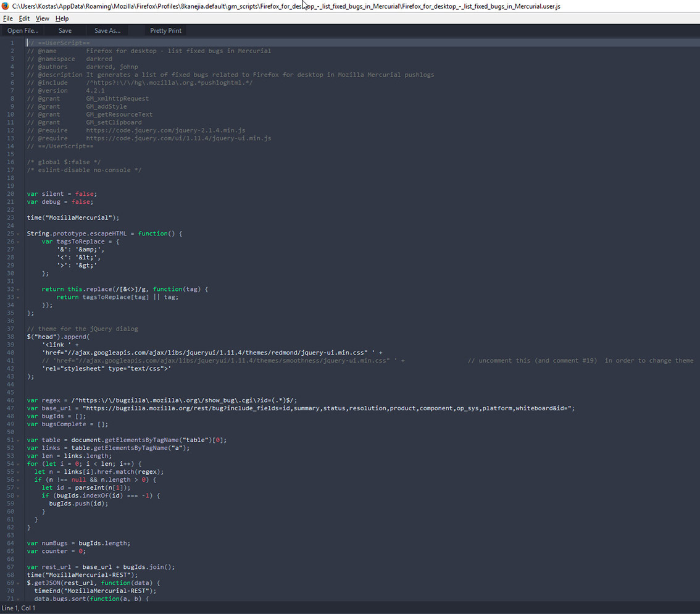Click the 'var len = links.length;' line
Image resolution: width=700 pixels, height=614 pixels.
(69, 456)
